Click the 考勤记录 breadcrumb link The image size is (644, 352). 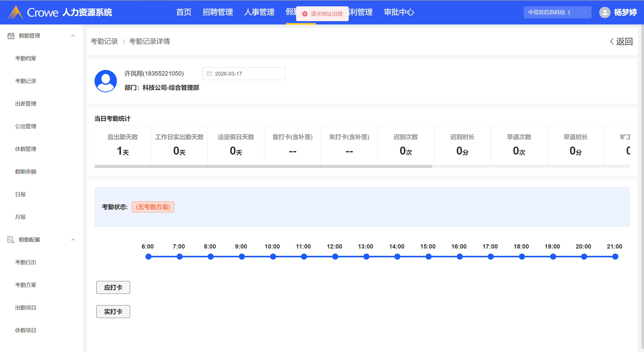click(x=104, y=41)
